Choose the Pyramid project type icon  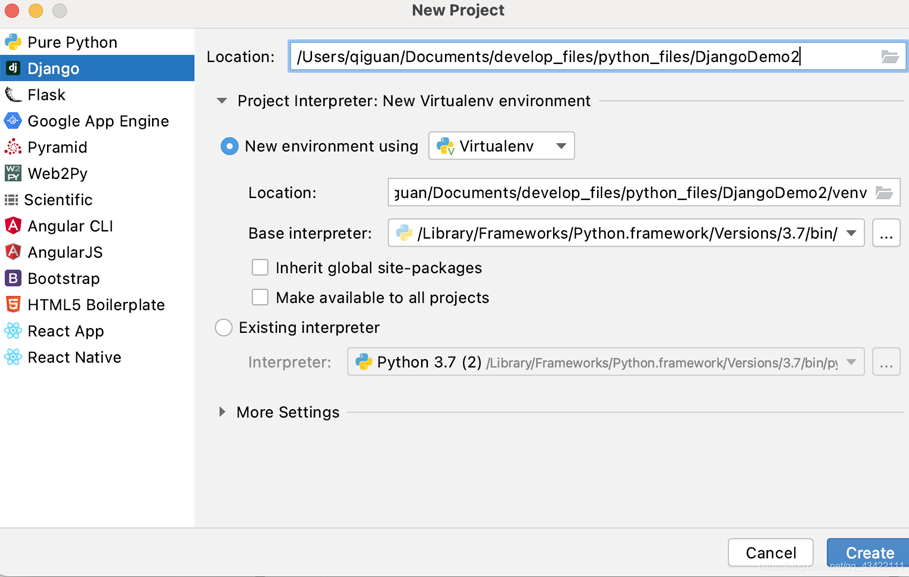tap(13, 147)
